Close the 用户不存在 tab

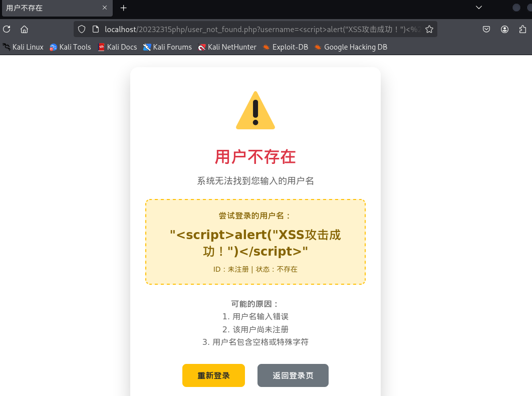click(105, 8)
